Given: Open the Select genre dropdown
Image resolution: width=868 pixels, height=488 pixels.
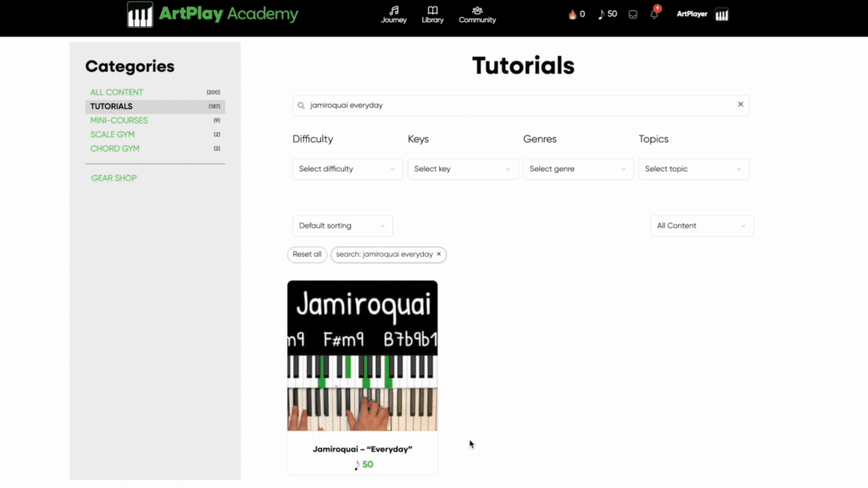Looking at the screenshot, I should (578, 169).
